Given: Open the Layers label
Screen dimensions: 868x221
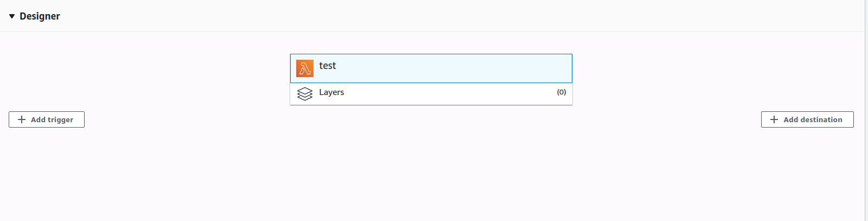Looking at the screenshot, I should tap(331, 92).
